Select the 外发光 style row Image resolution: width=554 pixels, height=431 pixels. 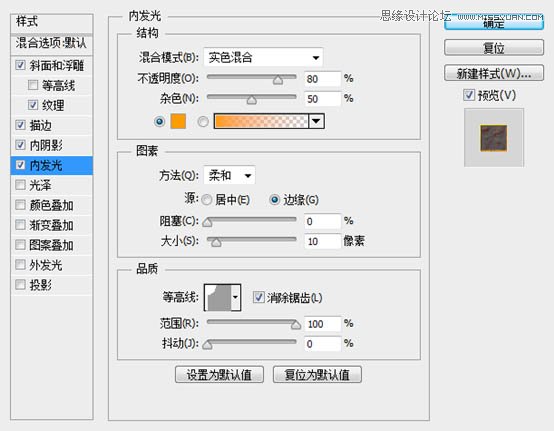coord(52,265)
